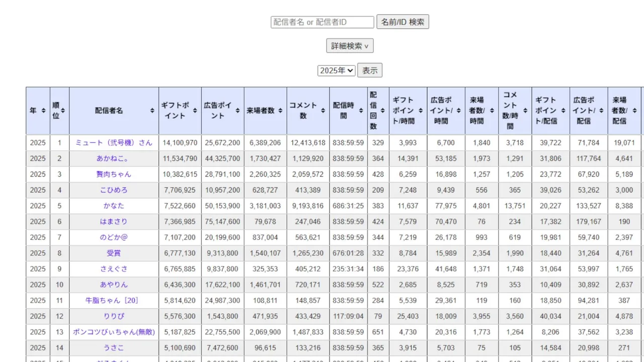The height and width of the screenshot is (362, 644).
Task: Click visitors per broadcast 19,071
Action: click(624, 143)
